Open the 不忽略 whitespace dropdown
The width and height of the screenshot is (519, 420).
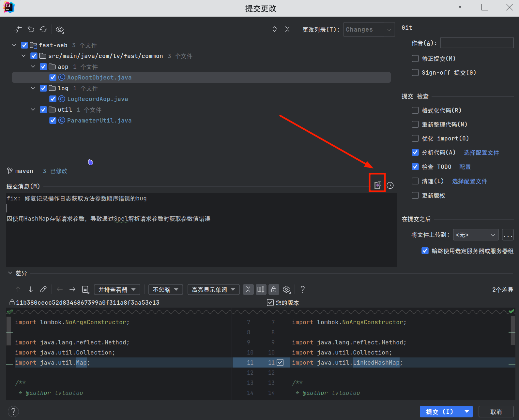pos(166,290)
